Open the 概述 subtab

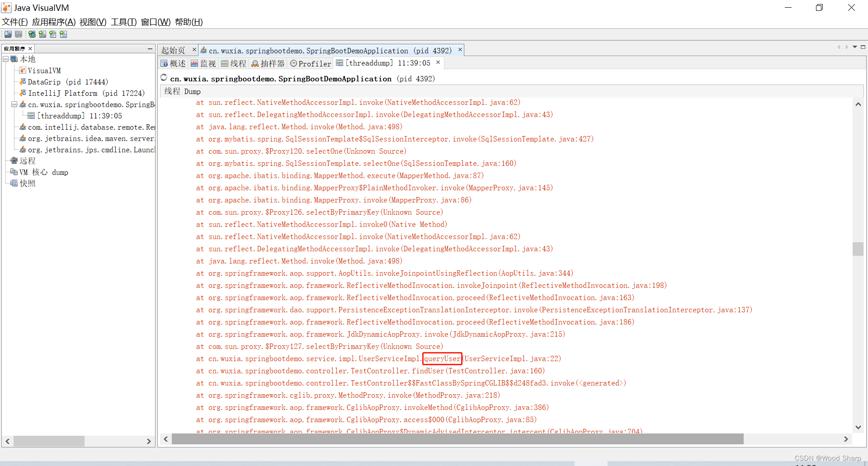pyautogui.click(x=173, y=64)
